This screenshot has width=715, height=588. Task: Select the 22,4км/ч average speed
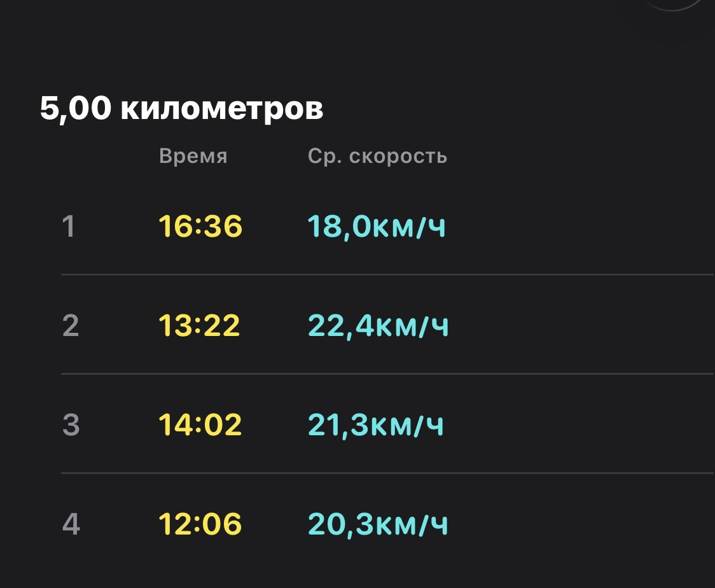[x=378, y=326]
